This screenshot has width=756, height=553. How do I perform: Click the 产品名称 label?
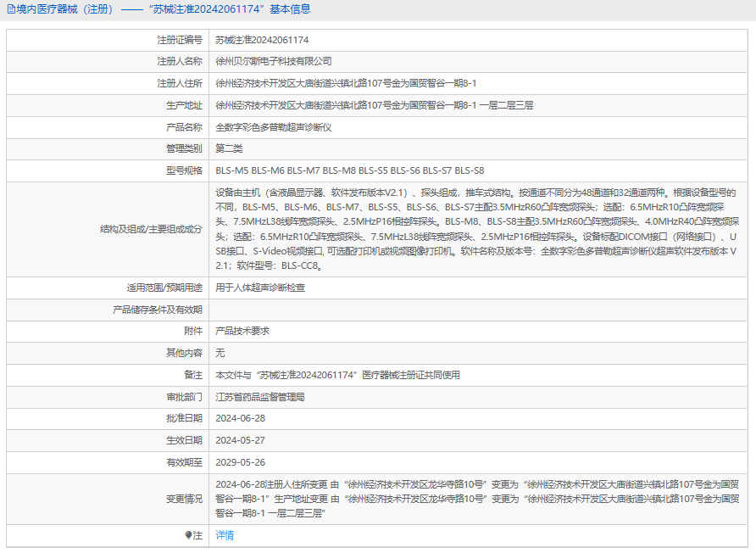point(184,127)
